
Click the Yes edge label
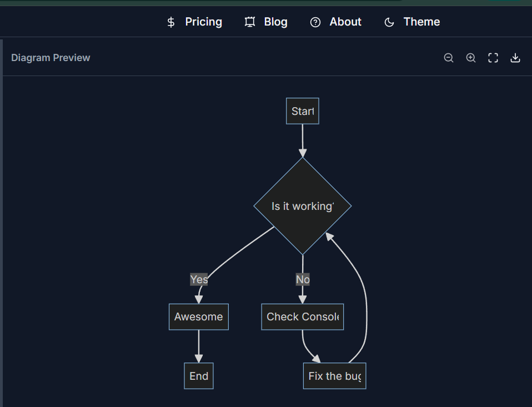tap(199, 279)
